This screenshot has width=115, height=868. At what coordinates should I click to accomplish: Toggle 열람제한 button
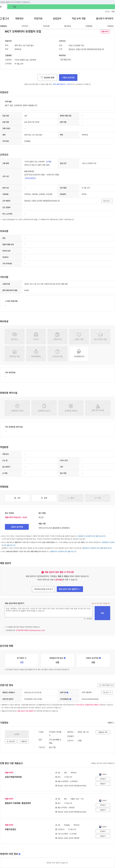coord(23,741)
